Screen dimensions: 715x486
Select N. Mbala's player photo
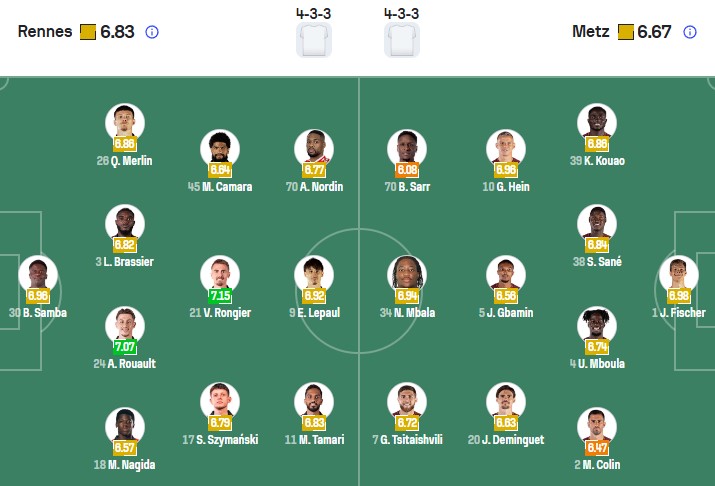point(407,275)
